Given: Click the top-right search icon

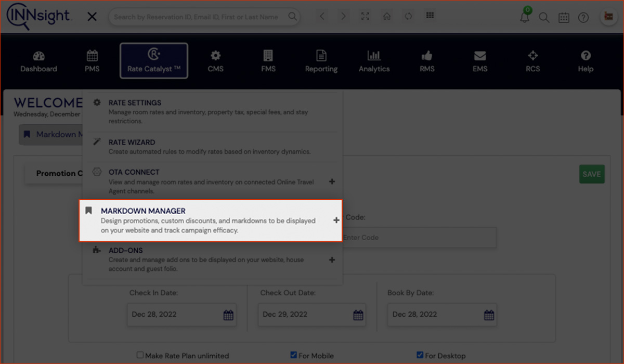Looking at the screenshot, I should [x=544, y=18].
